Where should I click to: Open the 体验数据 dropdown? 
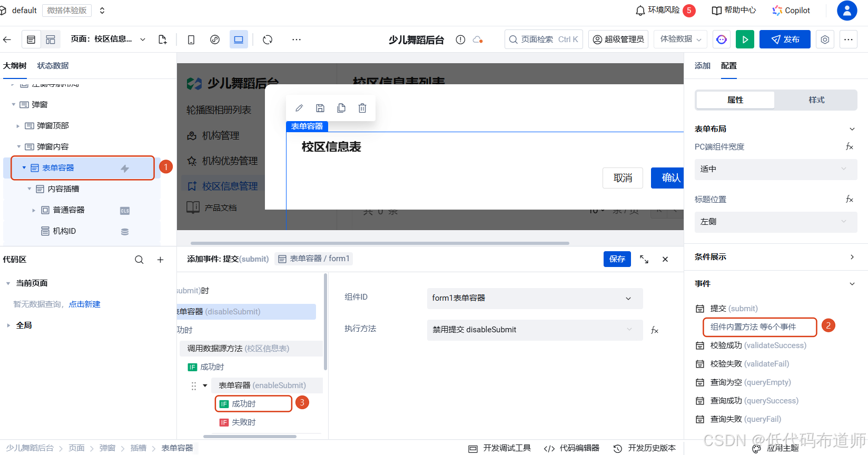coord(680,39)
